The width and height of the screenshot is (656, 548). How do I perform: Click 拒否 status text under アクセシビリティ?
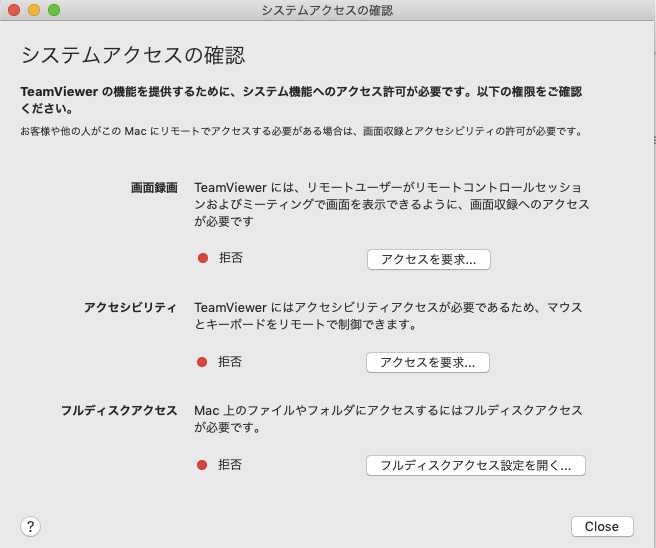230,361
